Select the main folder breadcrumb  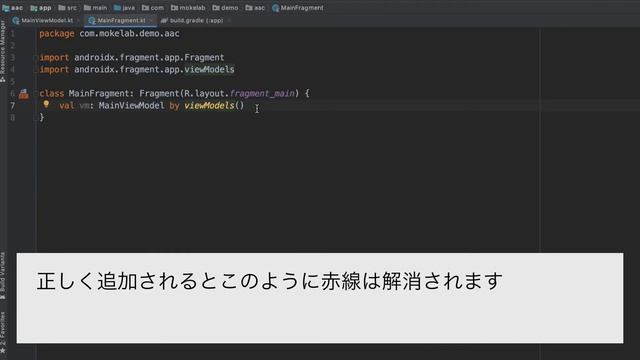tap(95, 8)
